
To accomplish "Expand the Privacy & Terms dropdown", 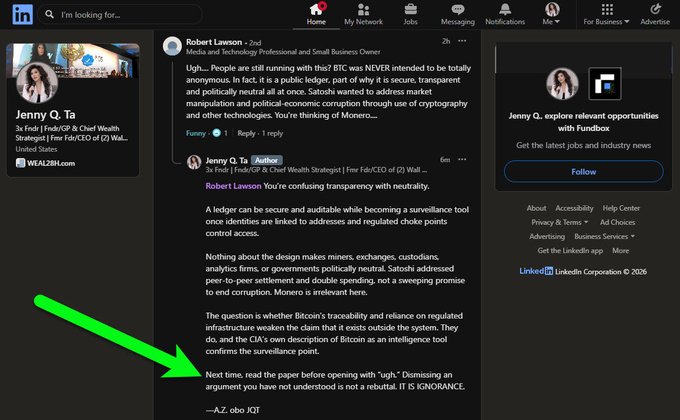I will (559, 222).
